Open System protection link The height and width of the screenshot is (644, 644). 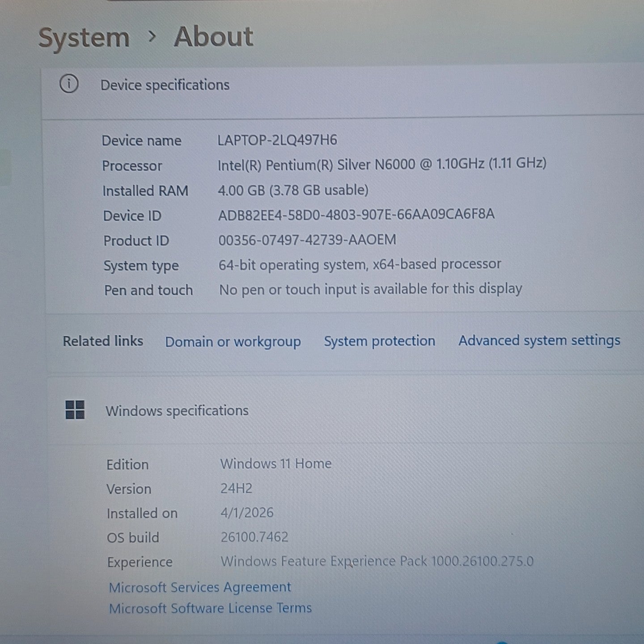coord(380,341)
